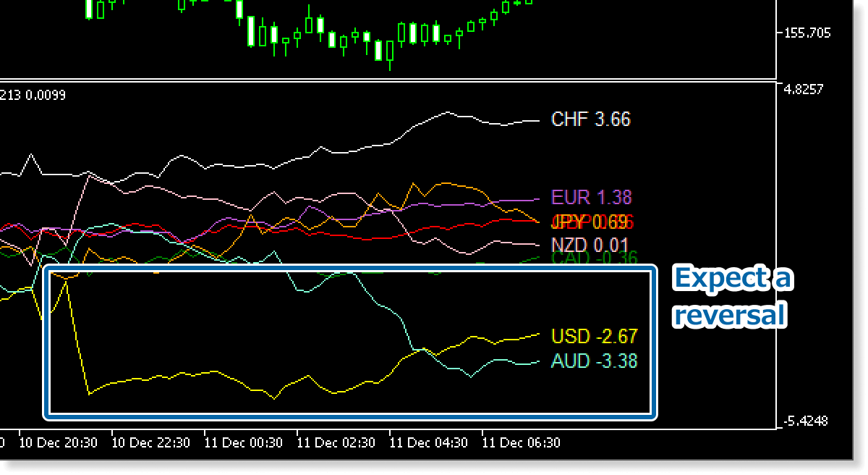Select the AUD -3.38 strength label
Image resolution: width=868 pixels, height=475 pixels.
coord(593,360)
